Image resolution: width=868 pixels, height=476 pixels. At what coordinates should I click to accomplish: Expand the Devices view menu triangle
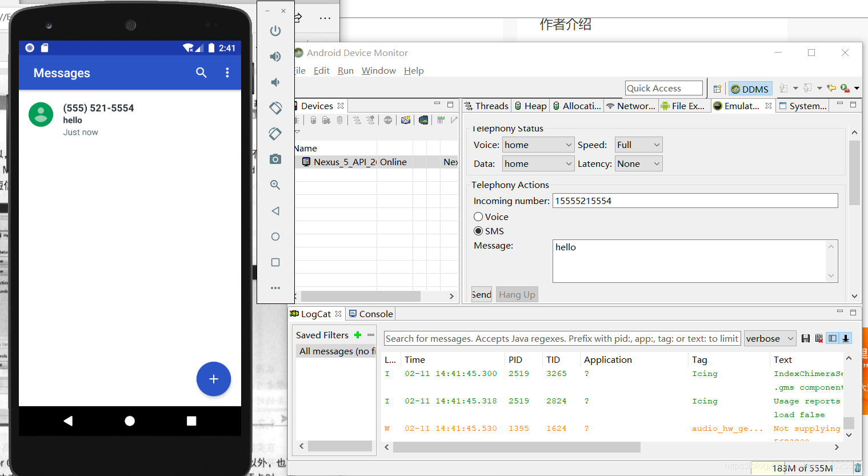coord(297,132)
